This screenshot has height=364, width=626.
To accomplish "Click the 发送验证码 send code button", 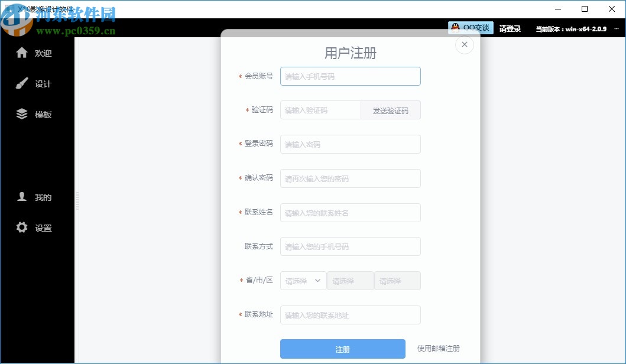I will tap(390, 110).
